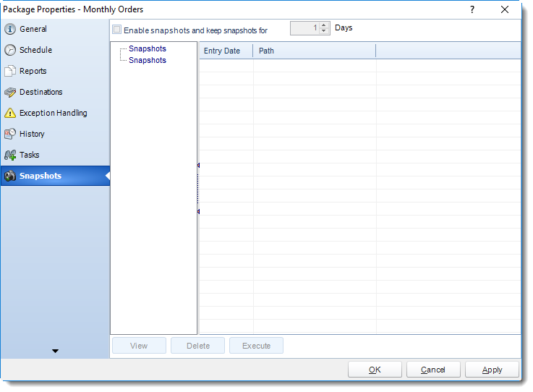Click the Tasks icon
The image size is (533, 392).
click(10, 155)
